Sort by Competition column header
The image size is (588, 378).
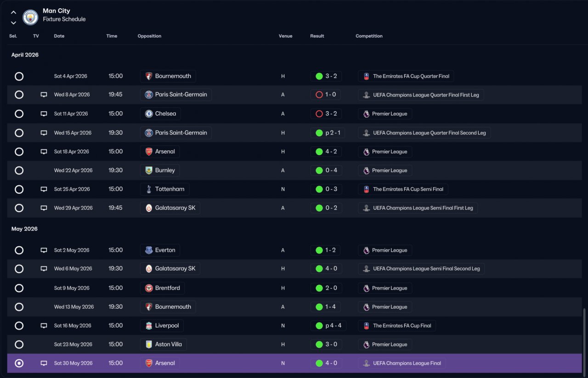point(369,36)
